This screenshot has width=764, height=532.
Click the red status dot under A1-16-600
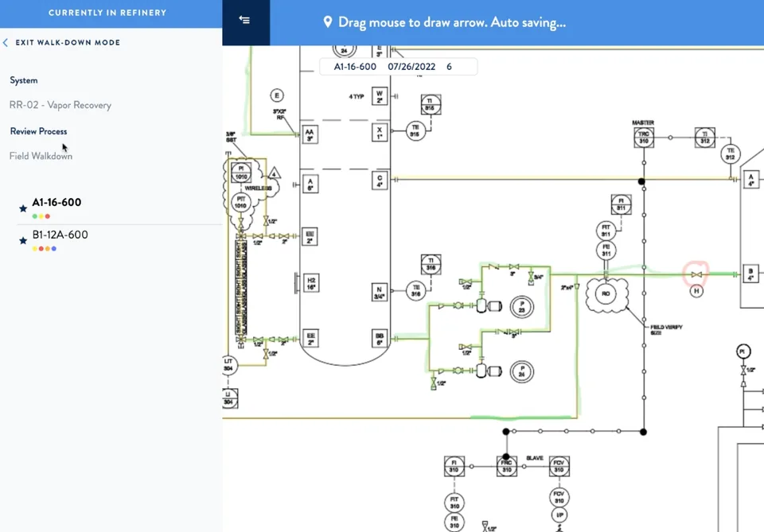[x=47, y=216]
